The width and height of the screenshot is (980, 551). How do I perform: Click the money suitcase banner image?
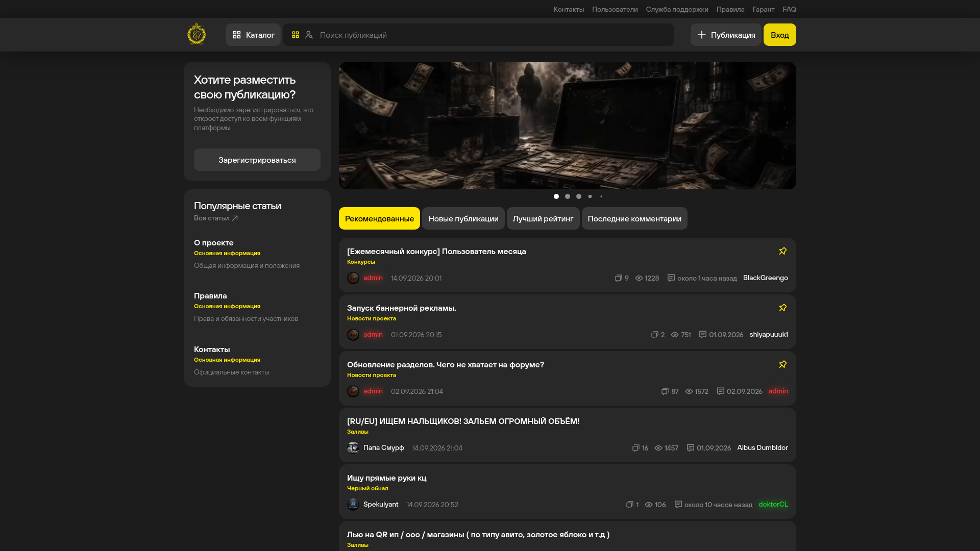[568, 126]
